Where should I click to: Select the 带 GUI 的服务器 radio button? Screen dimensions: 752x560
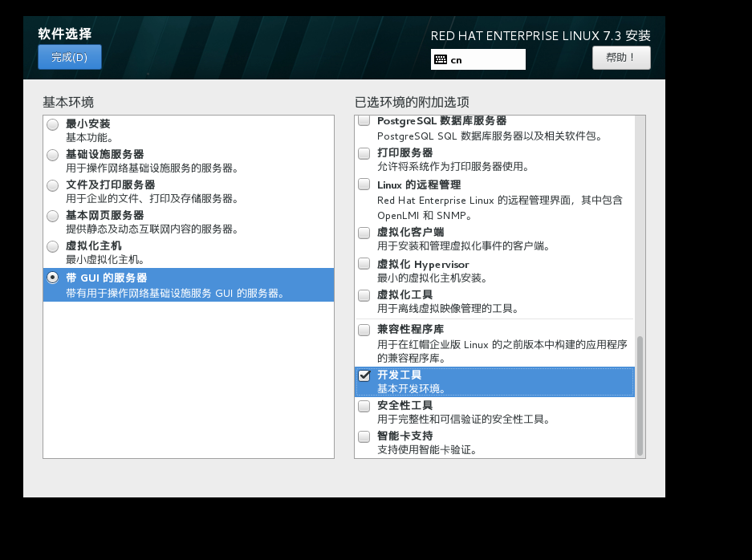coord(53,278)
